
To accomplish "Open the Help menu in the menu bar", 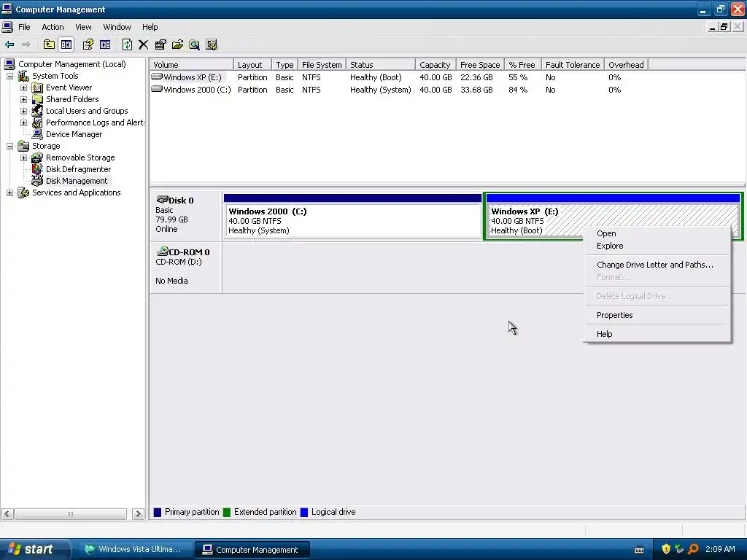I will coord(150,27).
